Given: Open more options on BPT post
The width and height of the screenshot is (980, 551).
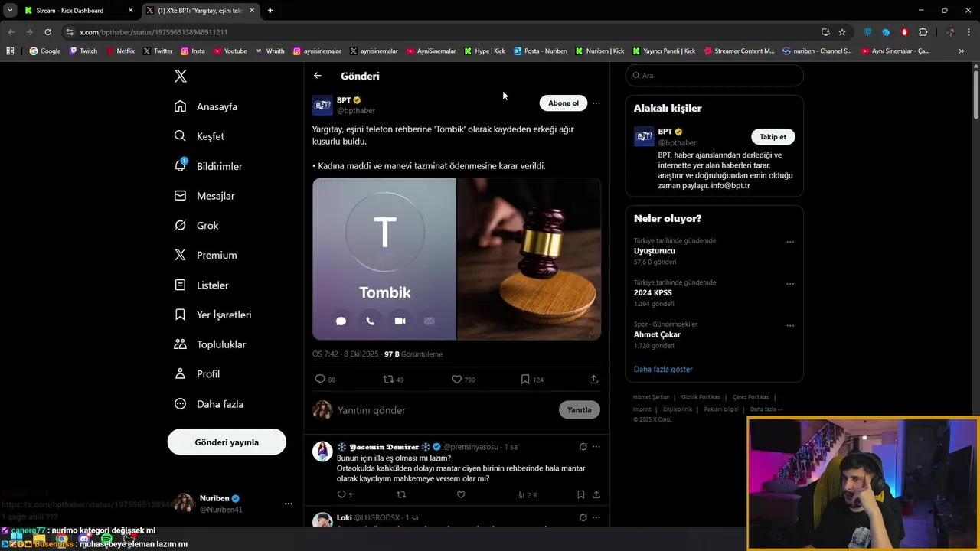Looking at the screenshot, I should coord(596,103).
